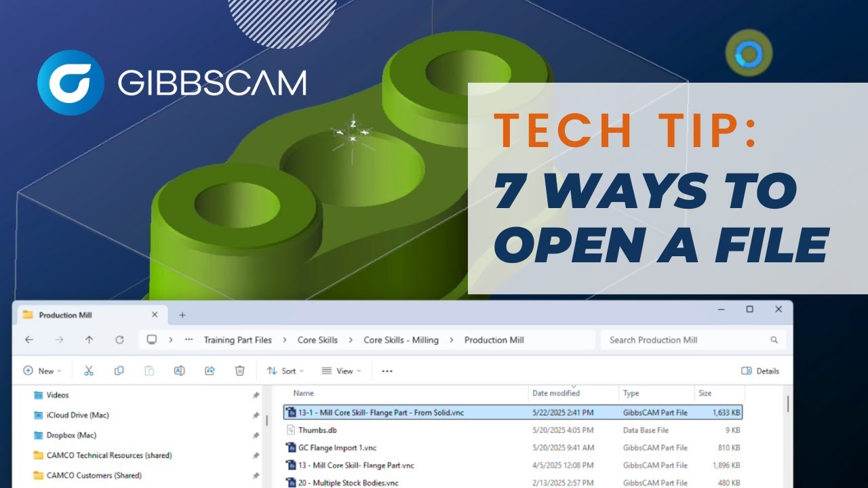Unpin iCloud Drive (Mac) via pin icon
The width and height of the screenshot is (868, 488).
coord(256,415)
